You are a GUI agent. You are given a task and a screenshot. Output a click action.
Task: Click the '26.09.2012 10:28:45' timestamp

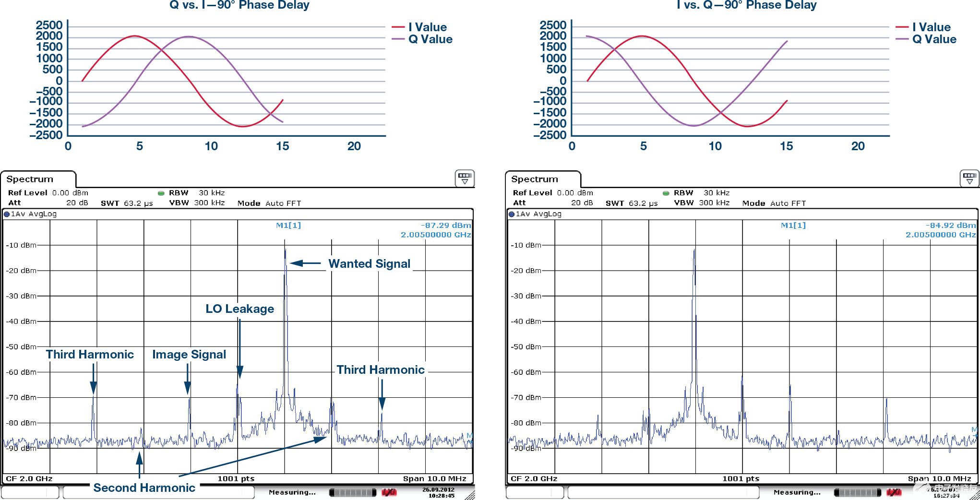click(438, 493)
